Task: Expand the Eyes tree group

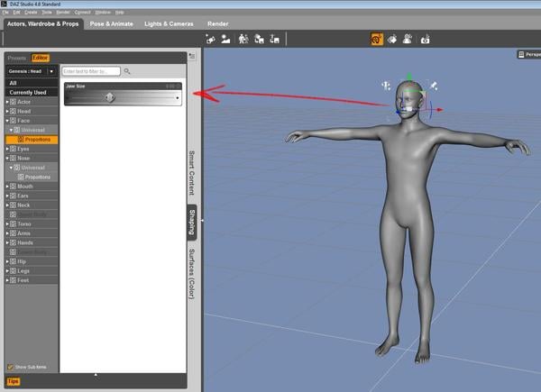Action: (x=7, y=149)
